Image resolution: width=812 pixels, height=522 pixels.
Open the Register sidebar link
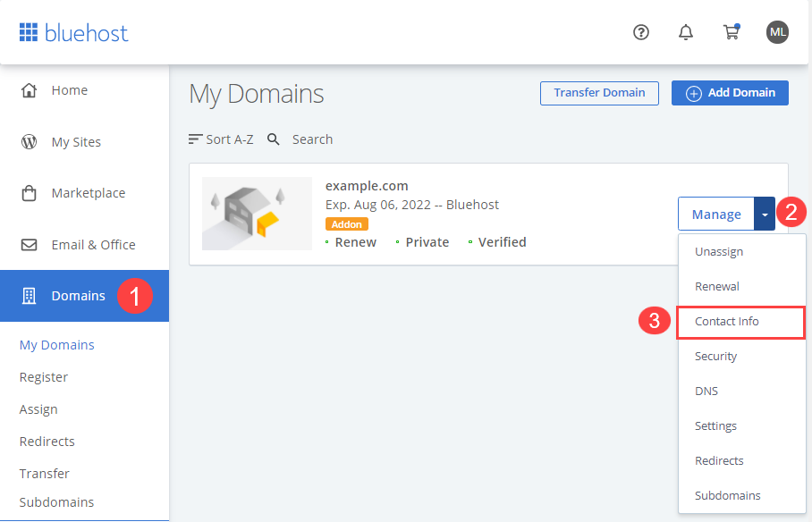[x=44, y=377]
